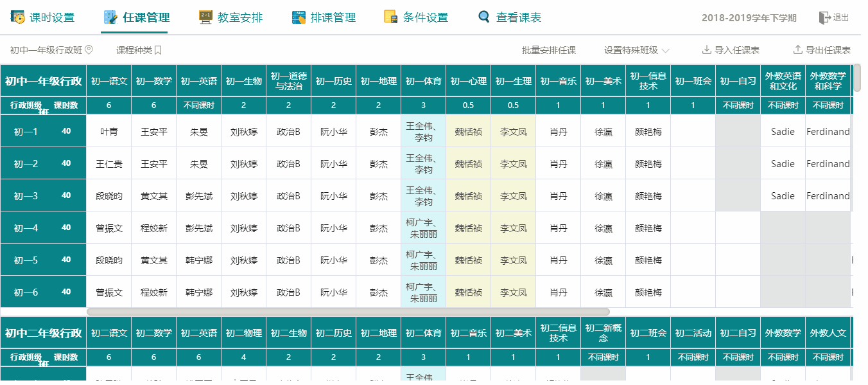Click 柯广宇、朱丽丽 PE cell in 初一5 row
This screenshot has width=868, height=385.
(424, 260)
